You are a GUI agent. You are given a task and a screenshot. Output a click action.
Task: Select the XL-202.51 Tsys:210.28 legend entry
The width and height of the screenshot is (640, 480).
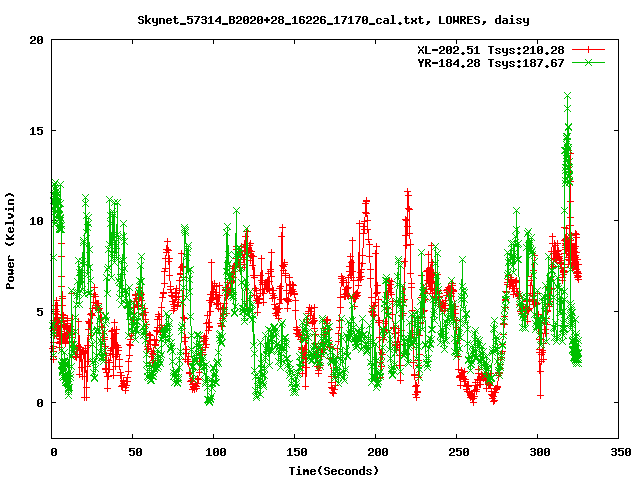click(x=491, y=50)
